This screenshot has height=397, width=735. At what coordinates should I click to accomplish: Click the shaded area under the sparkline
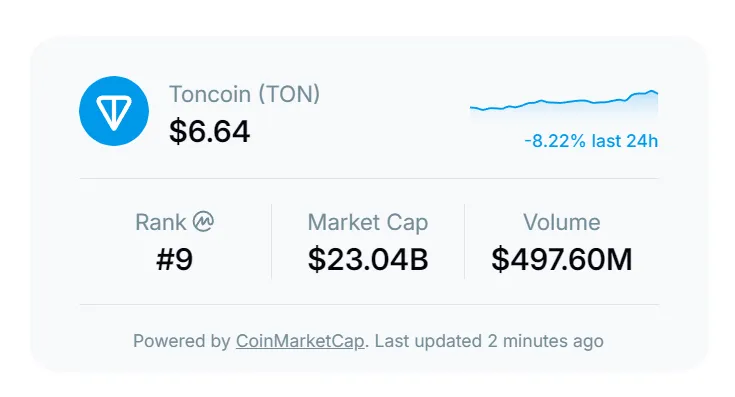[586, 111]
